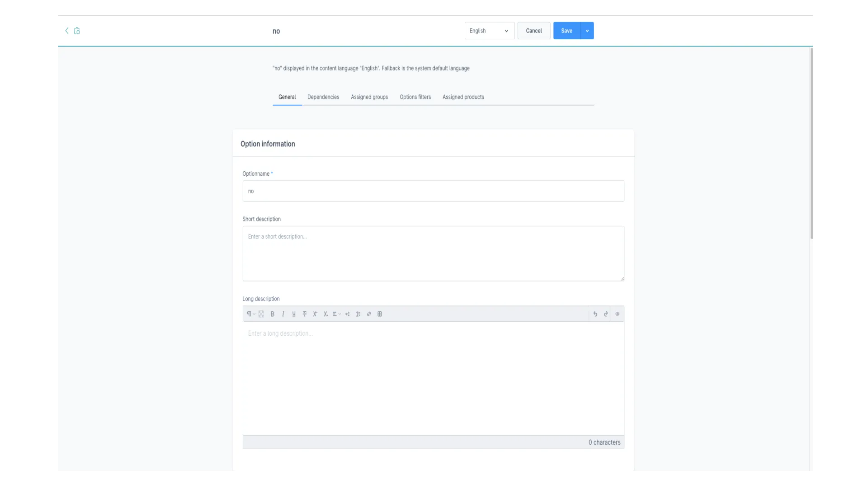Click the undo icon in the editor toolbar

pos(595,314)
